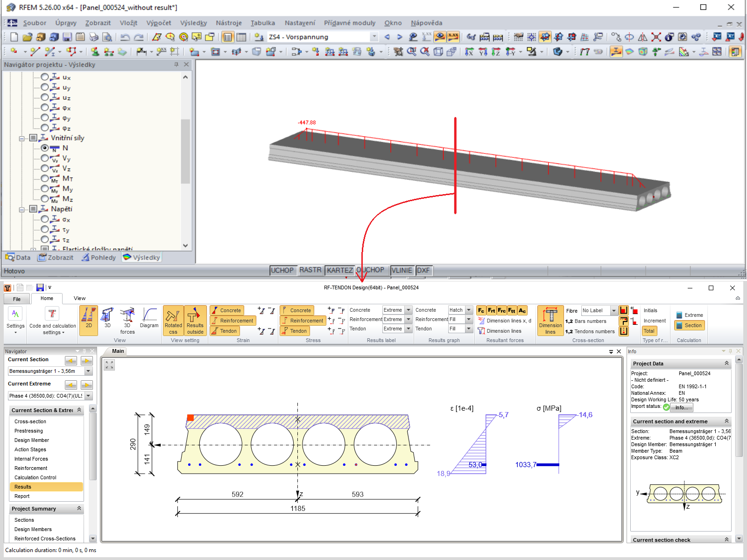
Task: Undo the last action in RFEM toolbar
Action: 125,37
